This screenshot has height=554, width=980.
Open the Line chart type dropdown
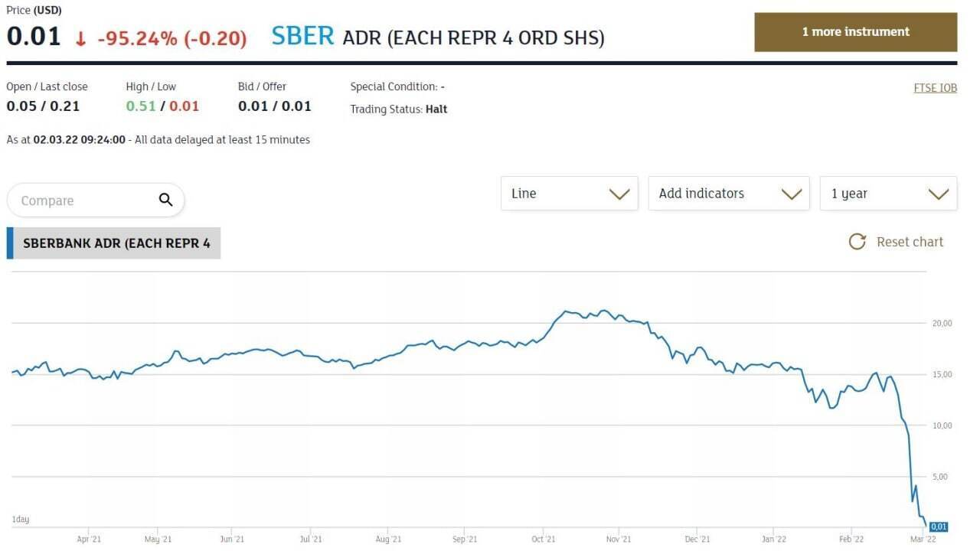569,194
